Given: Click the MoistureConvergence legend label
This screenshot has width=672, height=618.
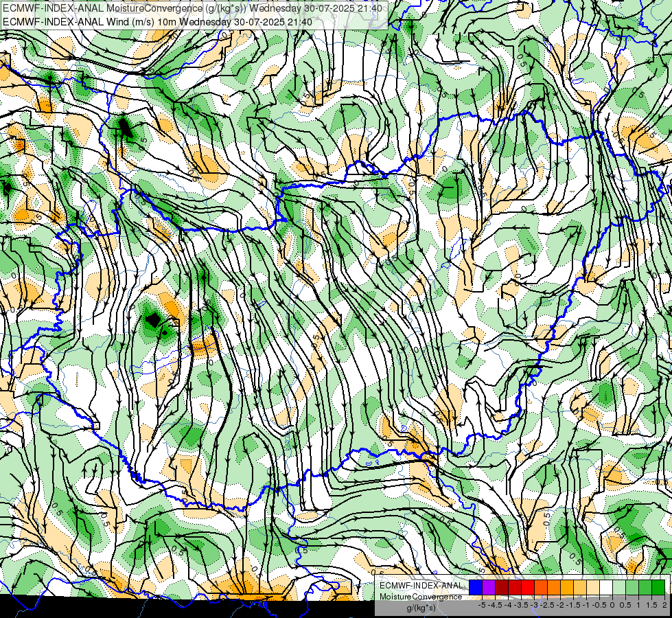Looking at the screenshot, I should pyautogui.click(x=421, y=597).
